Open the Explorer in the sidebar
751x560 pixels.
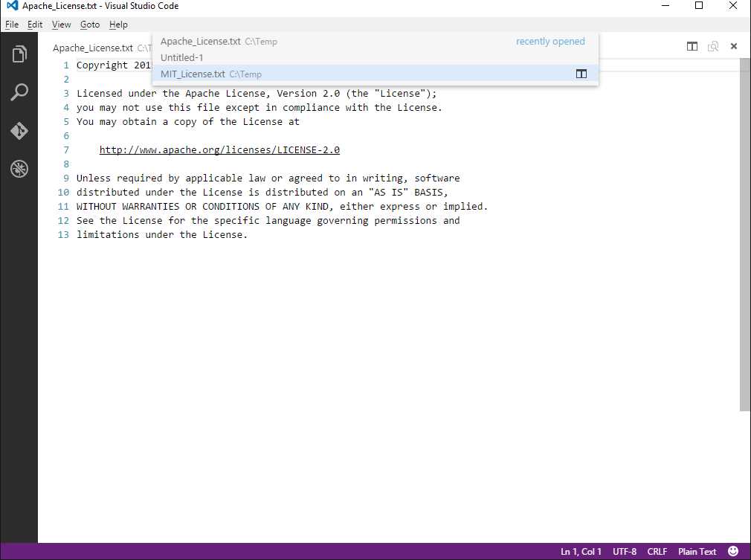[x=19, y=53]
